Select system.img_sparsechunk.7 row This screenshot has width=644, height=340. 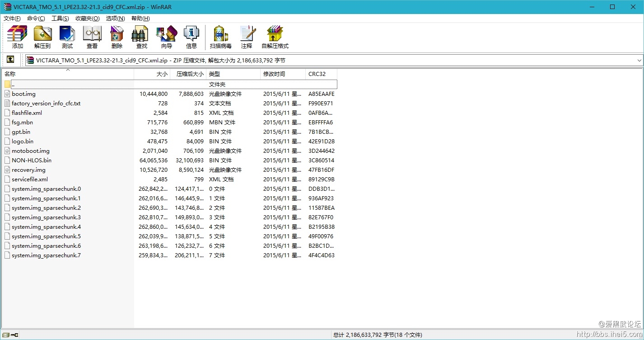pyautogui.click(x=170, y=255)
